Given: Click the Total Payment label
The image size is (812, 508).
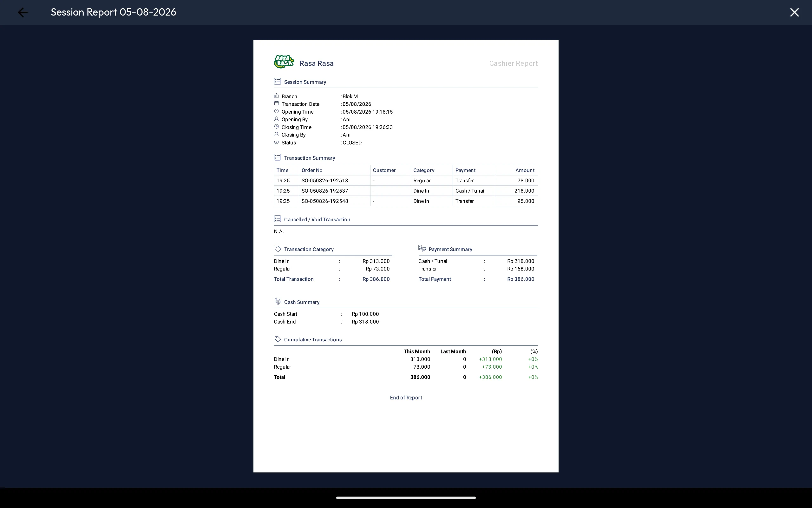Looking at the screenshot, I should [x=435, y=279].
